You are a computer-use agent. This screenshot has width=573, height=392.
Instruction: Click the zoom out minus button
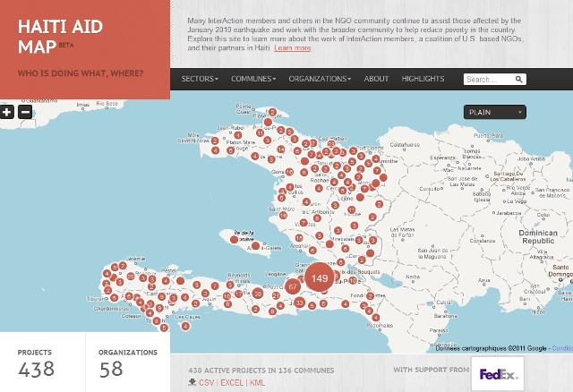pos(25,112)
